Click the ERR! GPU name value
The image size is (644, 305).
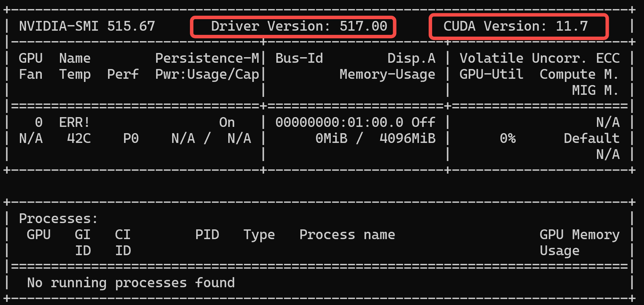74,123
